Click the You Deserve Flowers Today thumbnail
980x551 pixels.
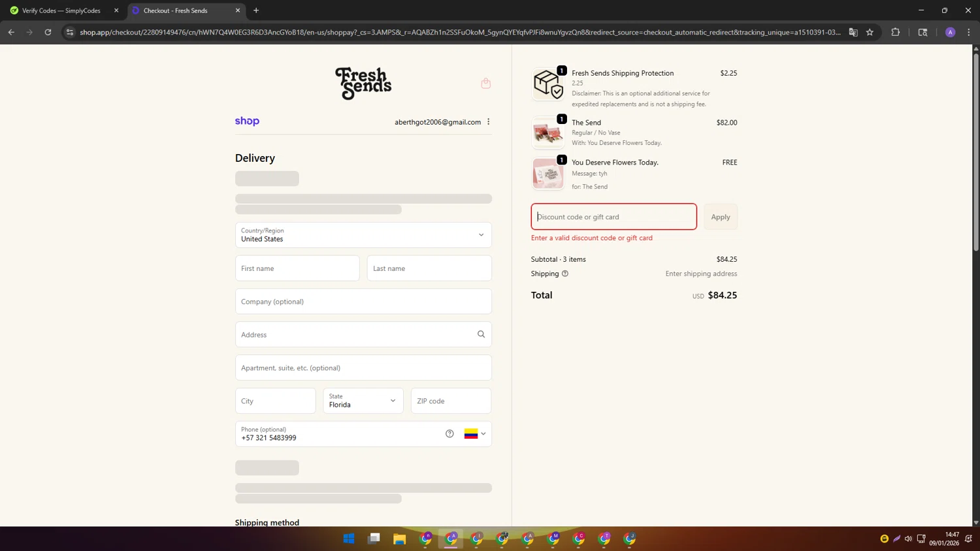[547, 174]
